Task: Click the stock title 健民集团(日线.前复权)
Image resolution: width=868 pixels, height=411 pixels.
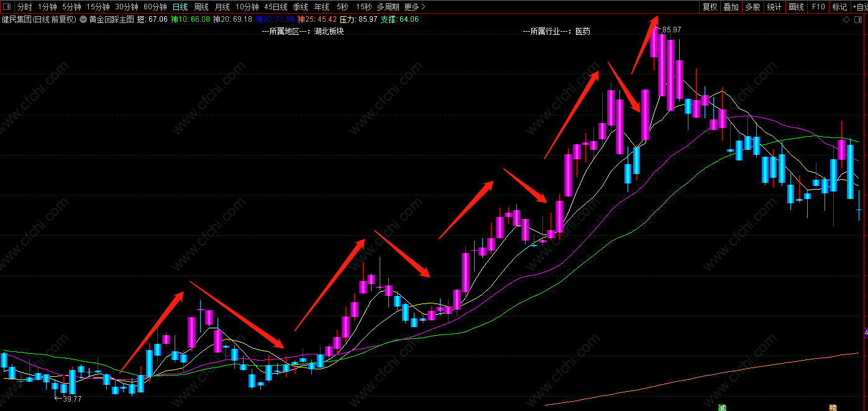Action: (x=39, y=19)
